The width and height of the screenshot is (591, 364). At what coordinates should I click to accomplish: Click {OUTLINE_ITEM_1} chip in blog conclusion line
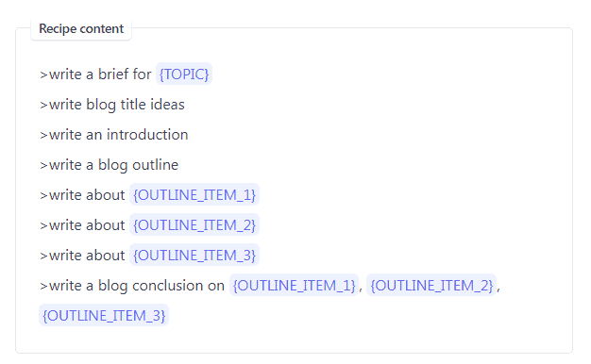pos(294,285)
